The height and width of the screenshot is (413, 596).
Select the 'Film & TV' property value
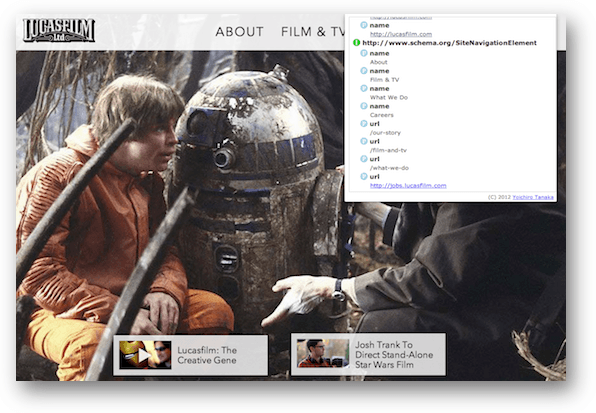pos(384,79)
